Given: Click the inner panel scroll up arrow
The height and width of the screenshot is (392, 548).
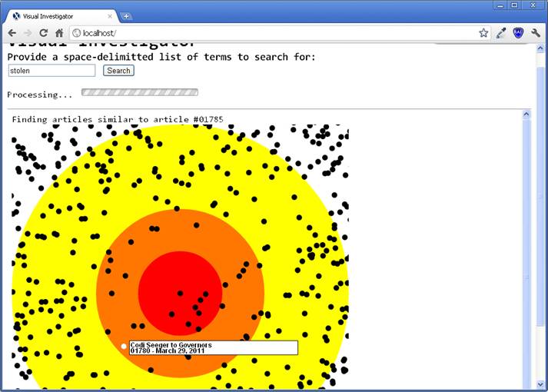Looking at the screenshot, I should pyautogui.click(x=526, y=114).
